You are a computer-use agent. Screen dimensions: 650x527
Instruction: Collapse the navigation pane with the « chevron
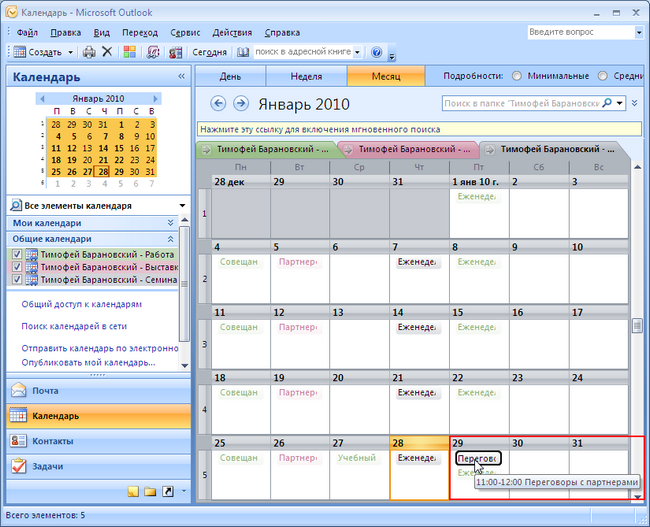(x=181, y=77)
